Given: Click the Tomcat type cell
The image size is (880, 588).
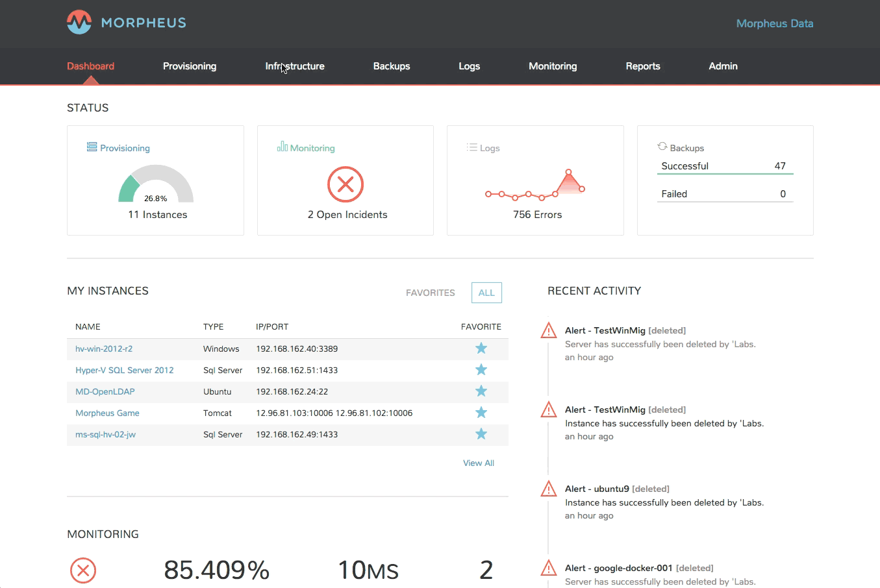Looking at the screenshot, I should (x=218, y=413).
